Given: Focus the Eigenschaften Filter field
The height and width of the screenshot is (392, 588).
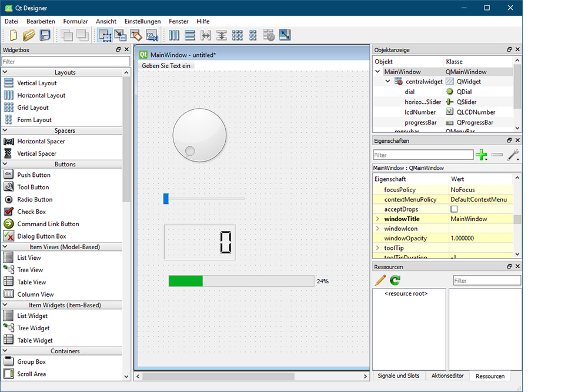Looking at the screenshot, I should click(423, 155).
